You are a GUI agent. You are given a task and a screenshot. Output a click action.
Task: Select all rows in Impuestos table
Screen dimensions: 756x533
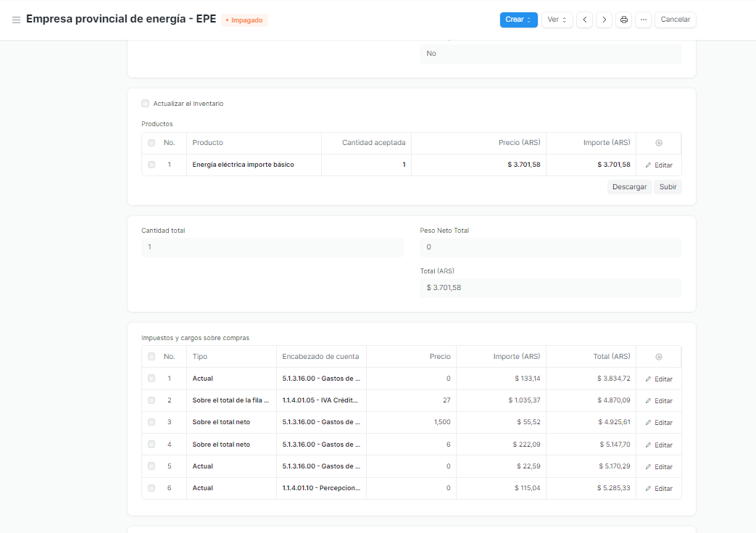[x=151, y=357]
